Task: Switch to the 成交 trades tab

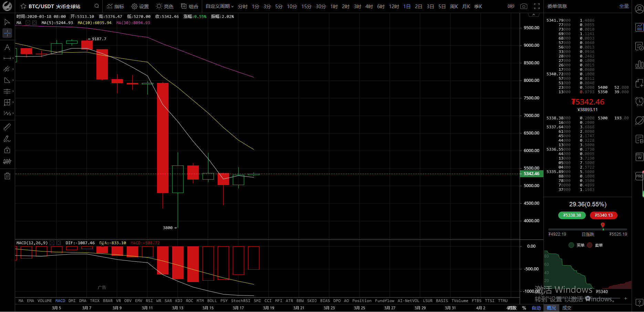Action: [567, 308]
